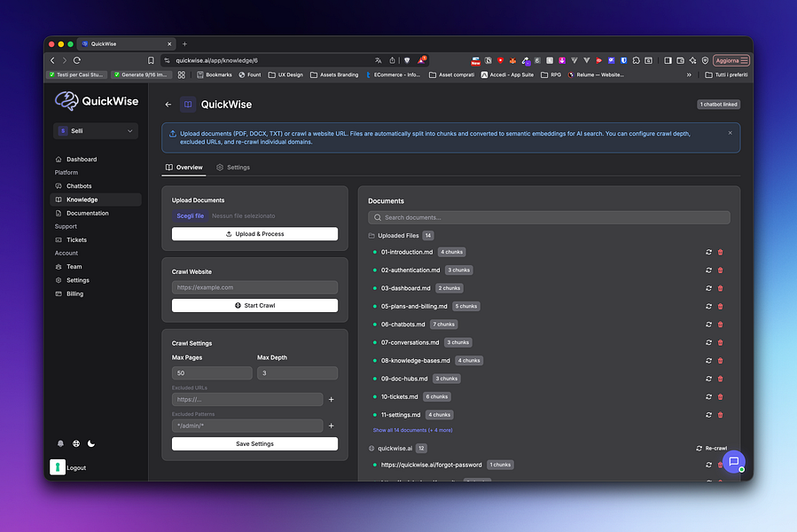Toggle dark mode moon icon
Image resolution: width=797 pixels, height=532 pixels.
91,443
